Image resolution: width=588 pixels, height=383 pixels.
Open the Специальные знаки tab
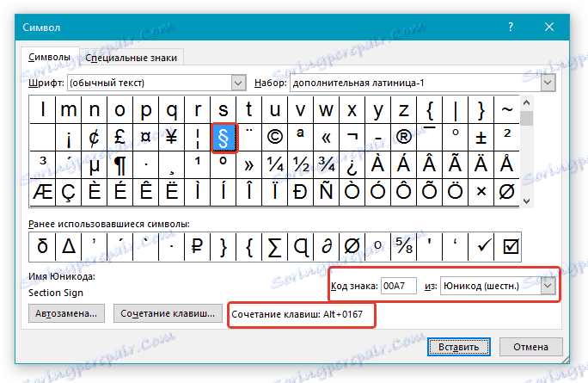click(131, 58)
